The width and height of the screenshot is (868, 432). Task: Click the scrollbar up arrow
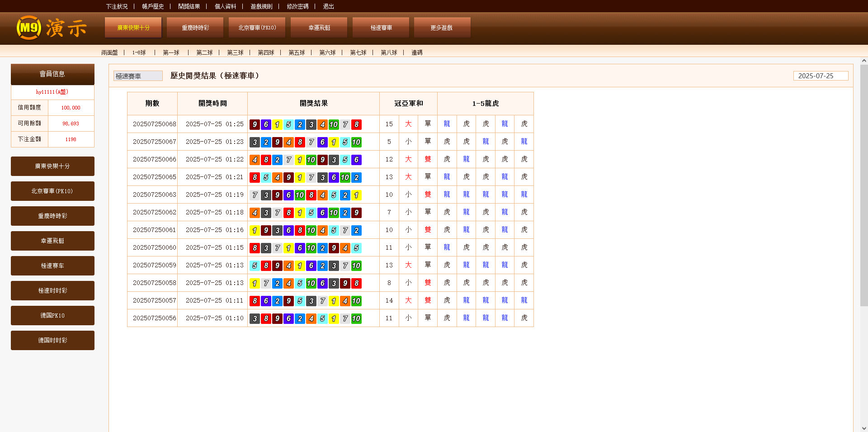point(864,61)
